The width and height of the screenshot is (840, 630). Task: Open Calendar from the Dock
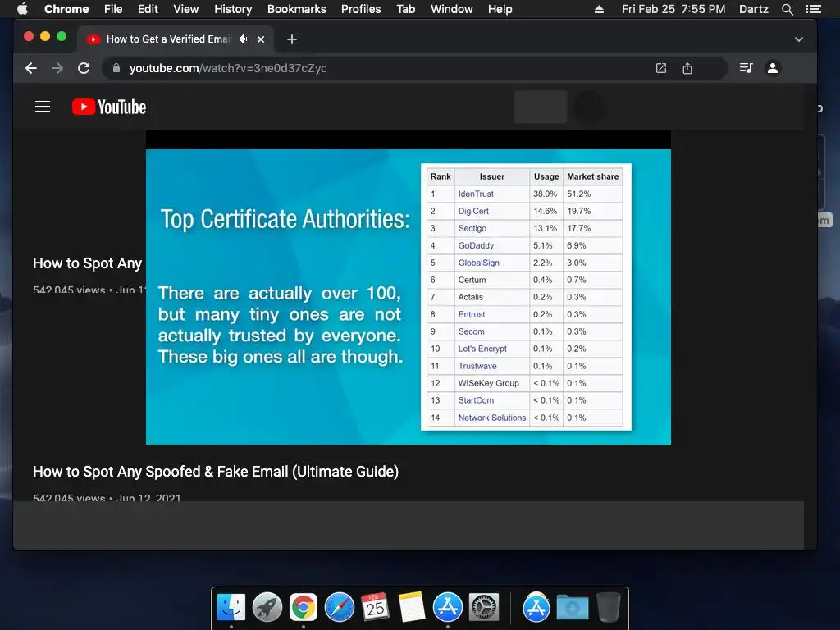(x=375, y=608)
